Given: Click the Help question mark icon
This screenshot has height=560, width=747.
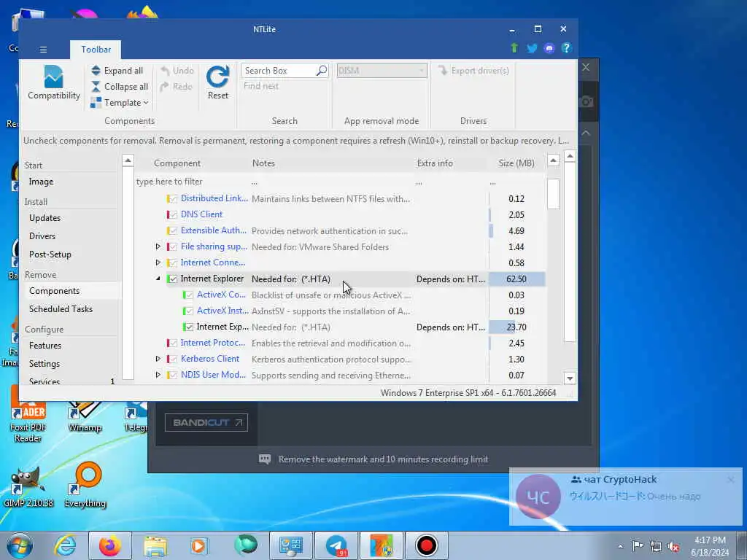Looking at the screenshot, I should click(566, 48).
